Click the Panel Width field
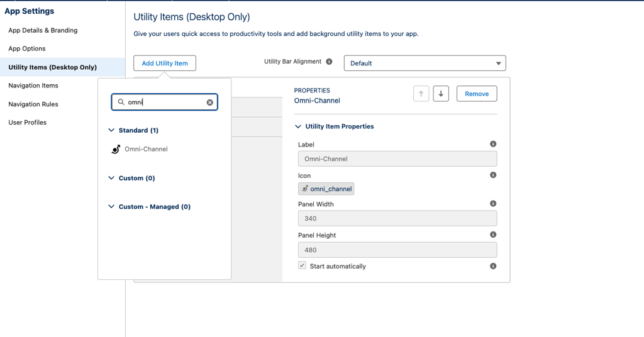Screen dimensions: 644x337 [x=397, y=218]
